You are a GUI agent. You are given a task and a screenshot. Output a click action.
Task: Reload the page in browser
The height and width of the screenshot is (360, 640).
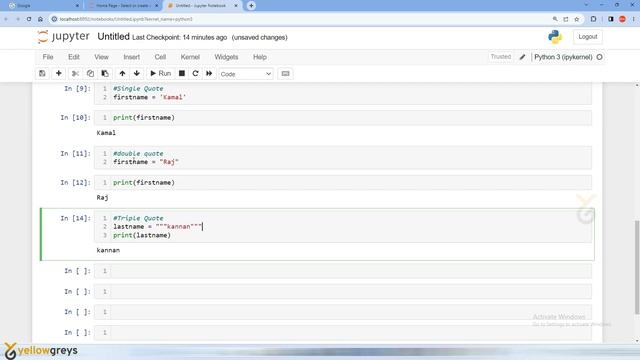pyautogui.click(x=29, y=19)
